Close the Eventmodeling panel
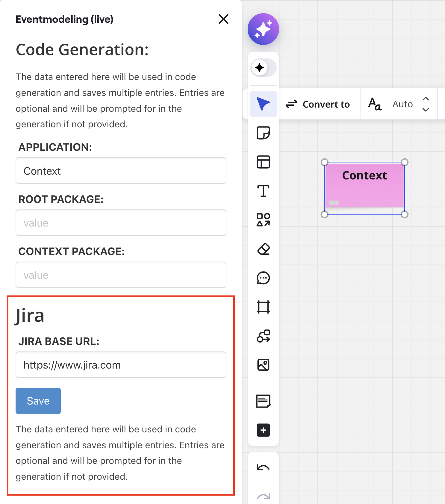Screen dimensions: 445x504 pos(223,19)
